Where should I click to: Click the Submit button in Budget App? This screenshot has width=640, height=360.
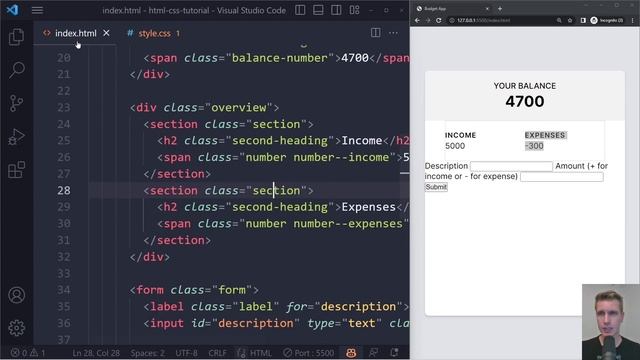click(x=436, y=187)
